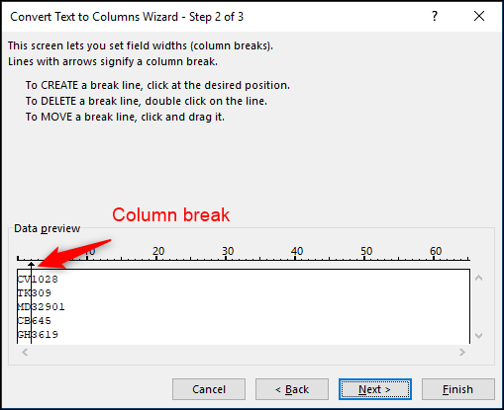Close the Convert Text to Columns dialog

[479, 16]
